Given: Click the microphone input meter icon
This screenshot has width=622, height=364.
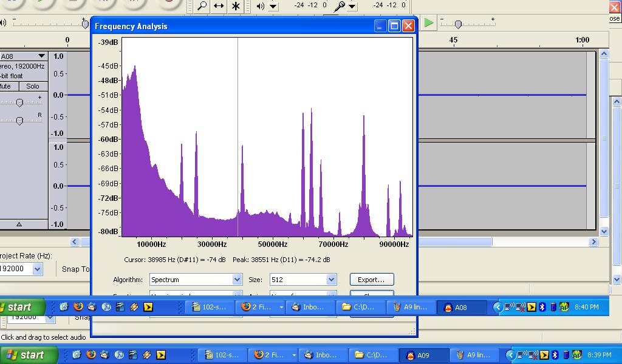Looking at the screenshot, I should (x=340, y=6).
